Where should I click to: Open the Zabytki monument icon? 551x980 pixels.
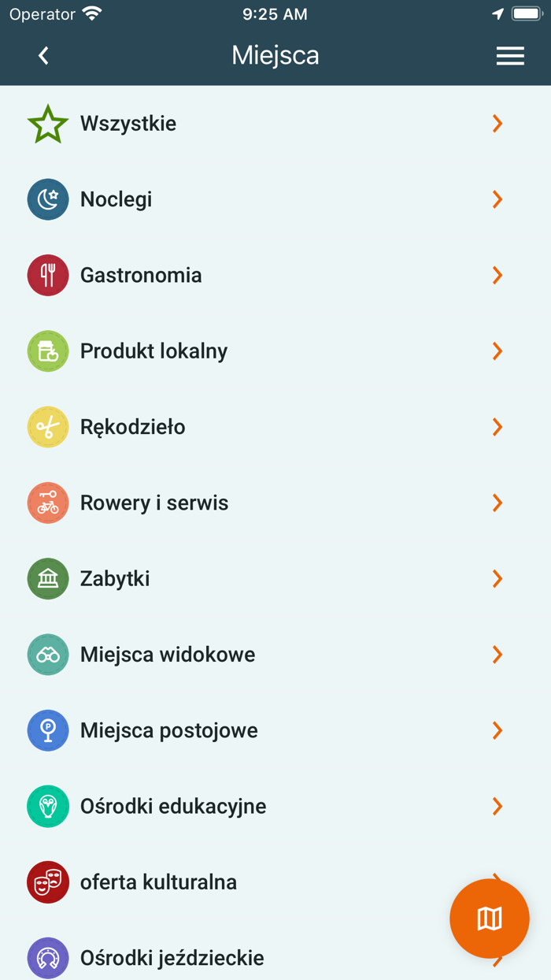click(x=47, y=578)
